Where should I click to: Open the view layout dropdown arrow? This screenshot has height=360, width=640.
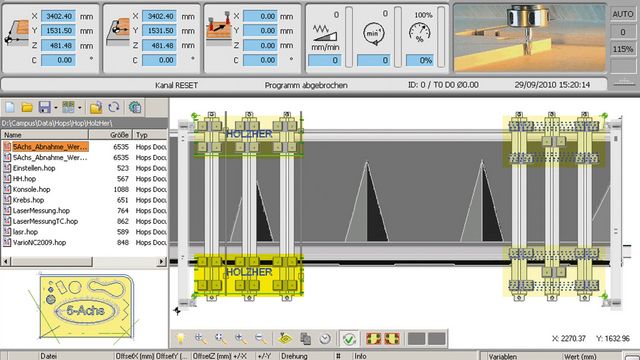(x=80, y=108)
